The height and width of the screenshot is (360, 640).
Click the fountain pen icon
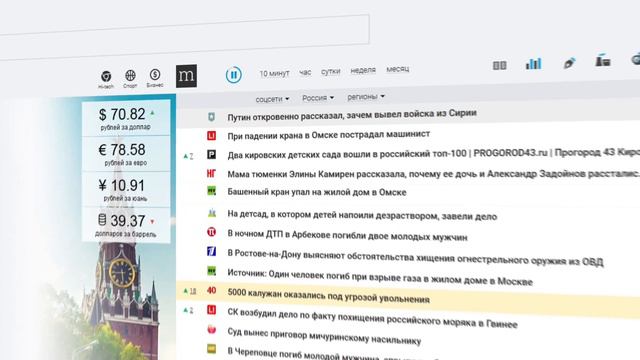[569, 63]
